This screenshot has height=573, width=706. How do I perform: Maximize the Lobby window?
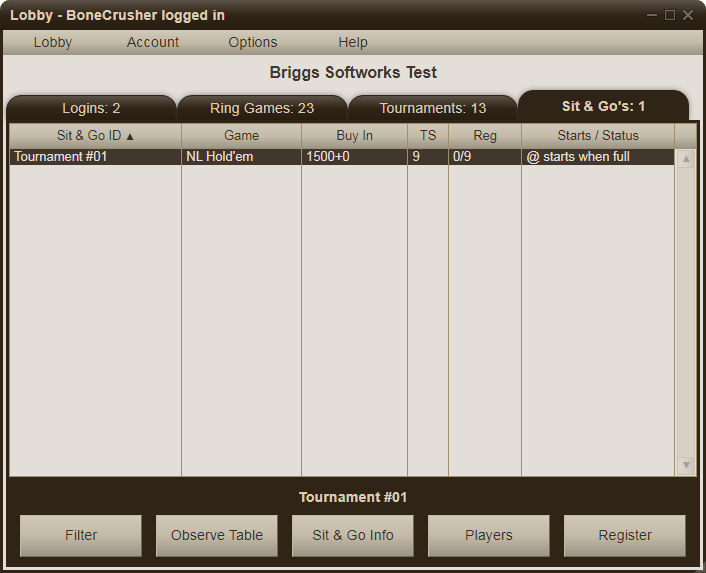click(670, 15)
